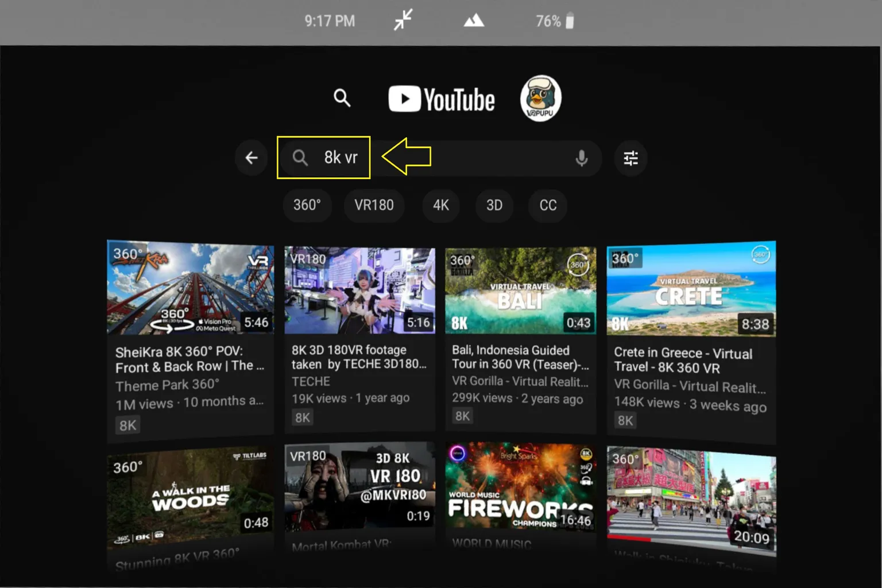This screenshot has width=882, height=588.
Task: Play the TECHE 8K 3D 180VR thumbnail
Action: [359, 290]
